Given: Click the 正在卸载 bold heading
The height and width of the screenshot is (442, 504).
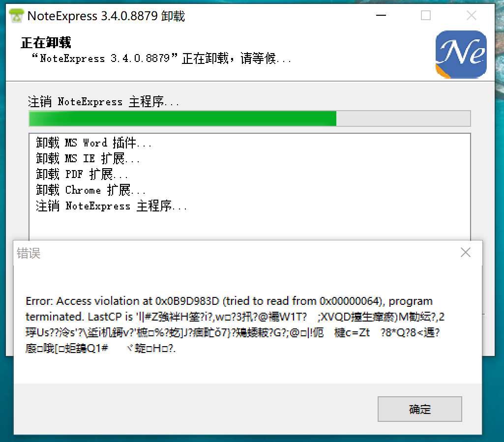Looking at the screenshot, I should (46, 42).
